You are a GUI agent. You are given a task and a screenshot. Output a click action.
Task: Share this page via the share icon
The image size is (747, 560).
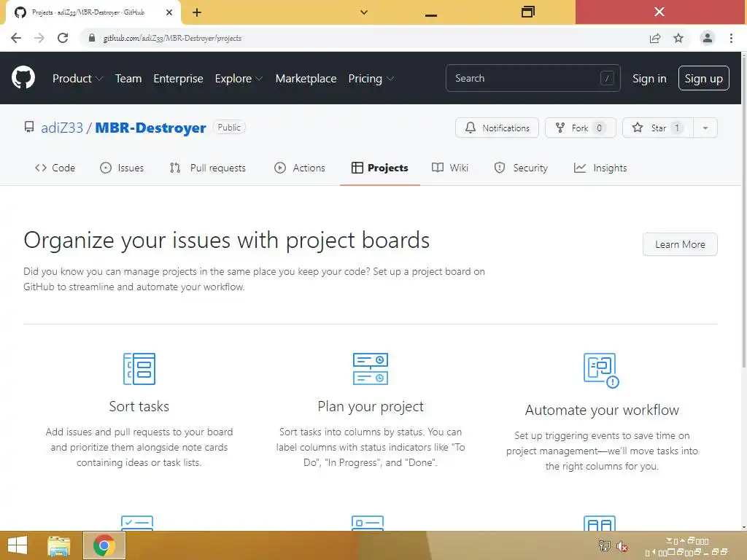655,38
